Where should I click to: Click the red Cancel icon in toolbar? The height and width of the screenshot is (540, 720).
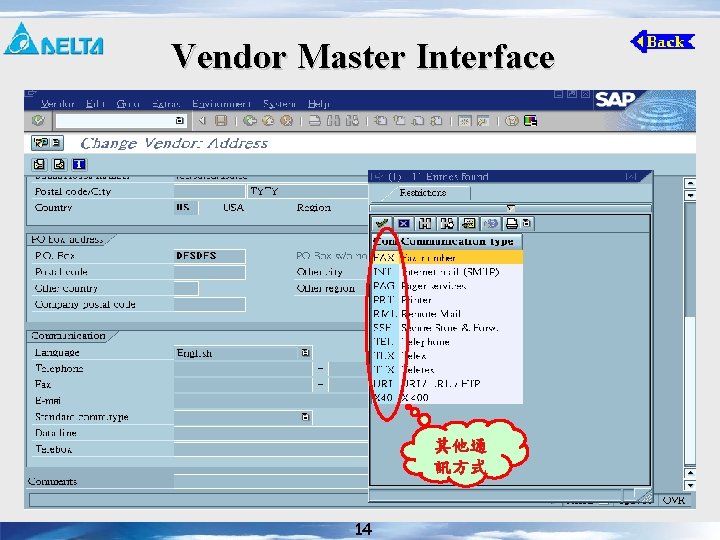pos(287,121)
